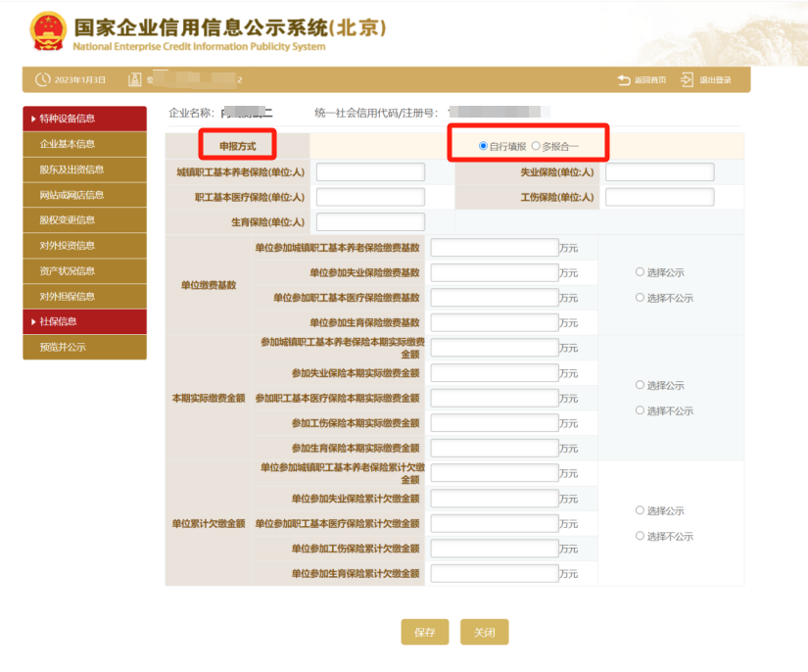Image resolution: width=808 pixels, height=672 pixels.
Task: Expand 社保信息 arrow in sidebar
Action: 33,322
